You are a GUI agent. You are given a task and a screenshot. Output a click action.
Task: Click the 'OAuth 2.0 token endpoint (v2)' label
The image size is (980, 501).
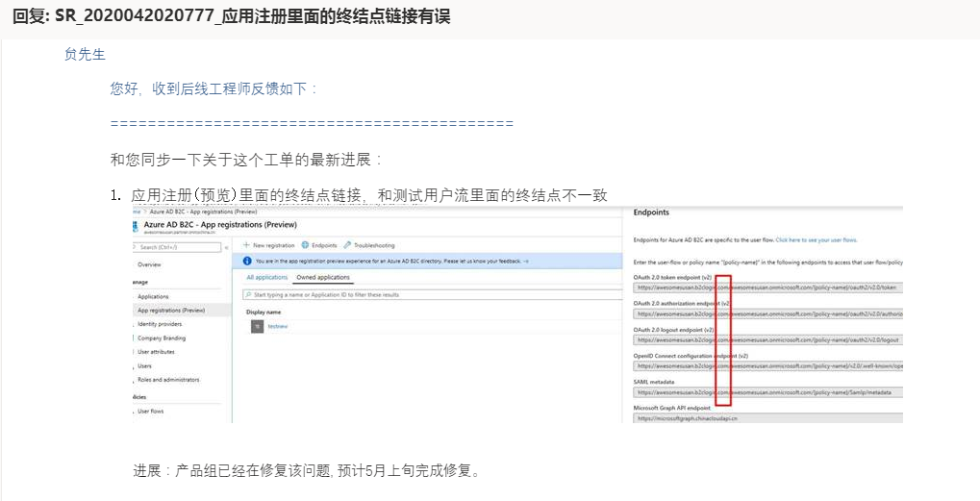click(x=672, y=277)
